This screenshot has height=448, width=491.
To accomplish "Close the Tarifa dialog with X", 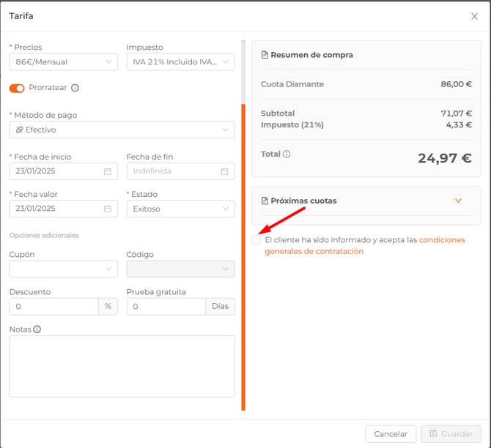I will (474, 16).
